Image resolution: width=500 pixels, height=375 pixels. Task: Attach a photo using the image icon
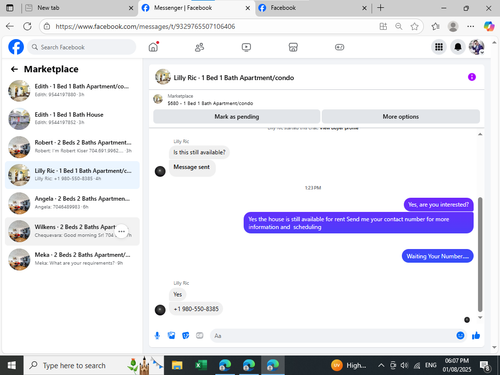coord(171,336)
